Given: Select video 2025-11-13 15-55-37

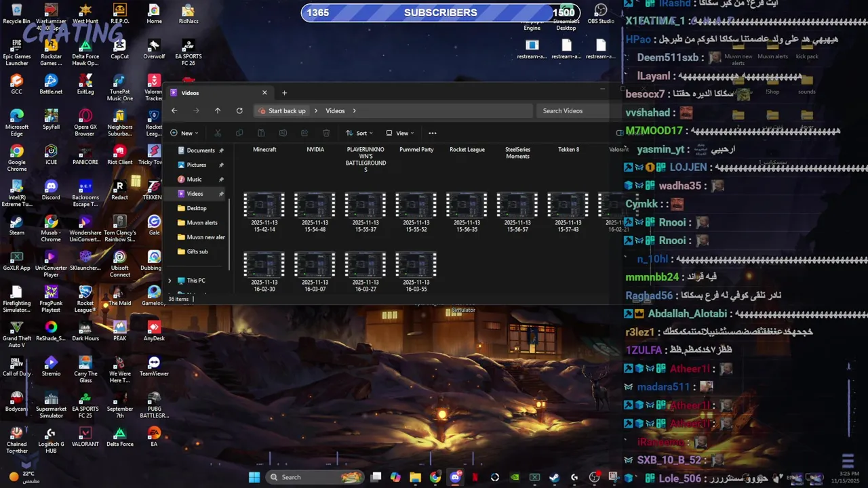Looking at the screenshot, I should point(366,212).
